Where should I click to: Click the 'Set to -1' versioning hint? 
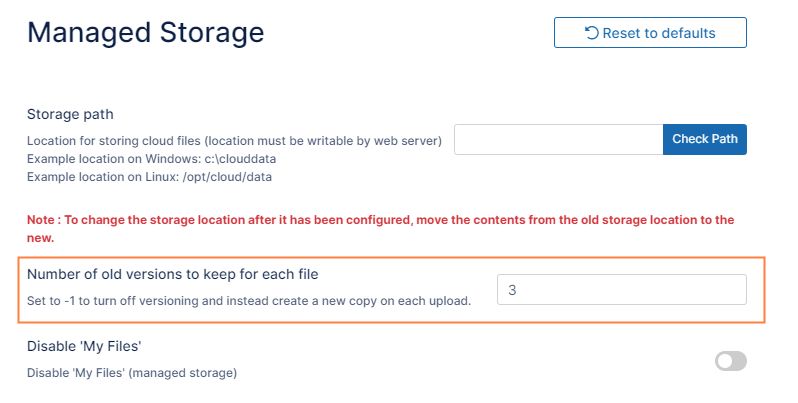click(x=248, y=301)
